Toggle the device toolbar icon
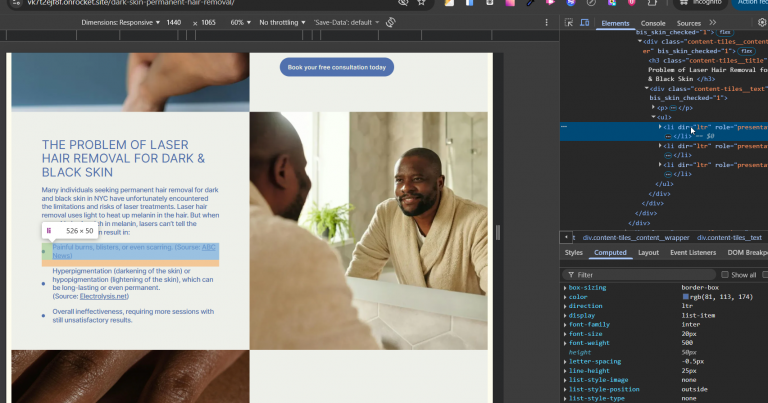768x403 pixels. [x=585, y=22]
